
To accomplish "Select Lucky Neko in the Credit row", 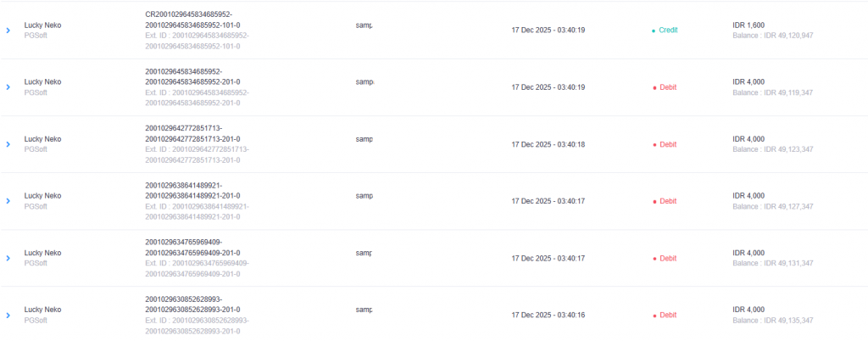I will pyautogui.click(x=42, y=25).
